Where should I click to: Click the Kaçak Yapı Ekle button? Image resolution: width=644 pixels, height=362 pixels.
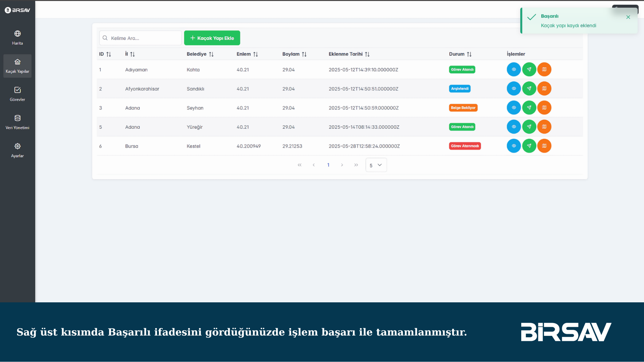click(x=212, y=38)
